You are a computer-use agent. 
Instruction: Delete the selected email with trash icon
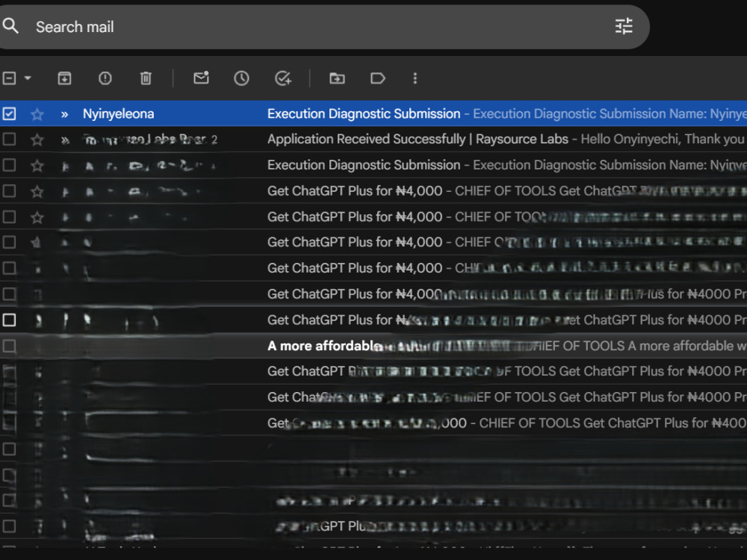click(146, 78)
